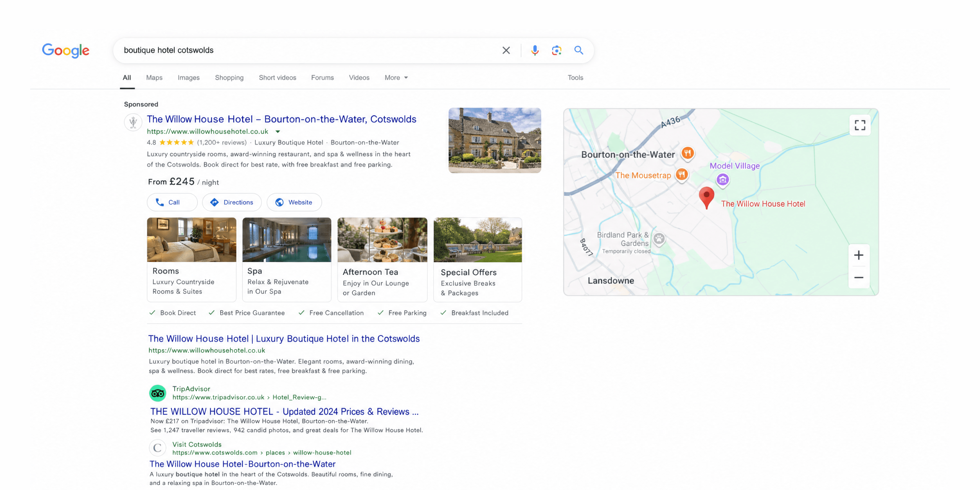Click the Willow House Hotel favicon in the ad
The image size is (980, 490).
click(x=133, y=122)
